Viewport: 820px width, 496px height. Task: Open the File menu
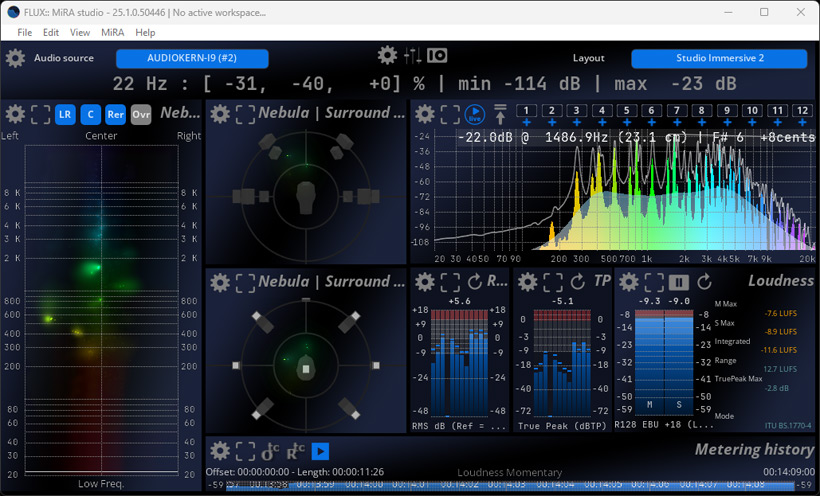point(25,32)
